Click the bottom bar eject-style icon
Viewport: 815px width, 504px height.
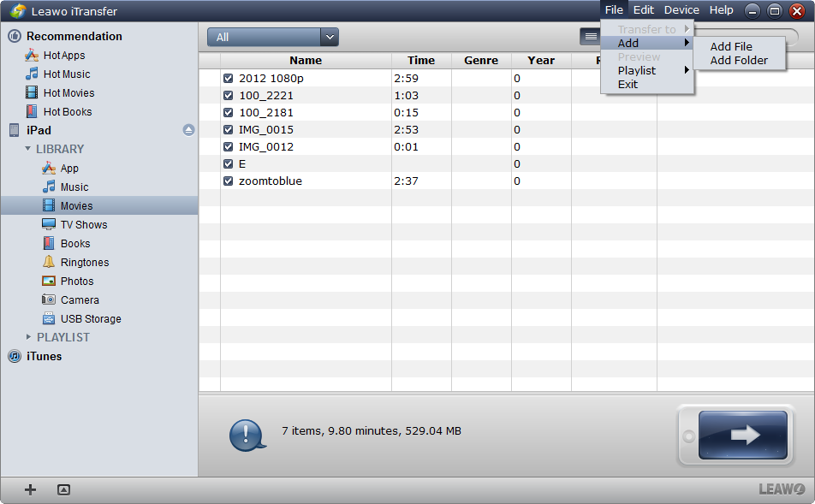63,489
